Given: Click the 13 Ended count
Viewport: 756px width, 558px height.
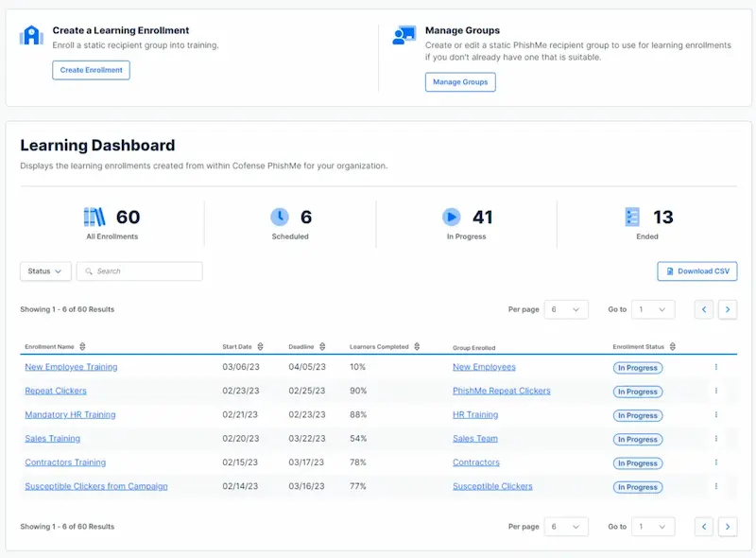Looking at the screenshot, I should [x=663, y=218].
